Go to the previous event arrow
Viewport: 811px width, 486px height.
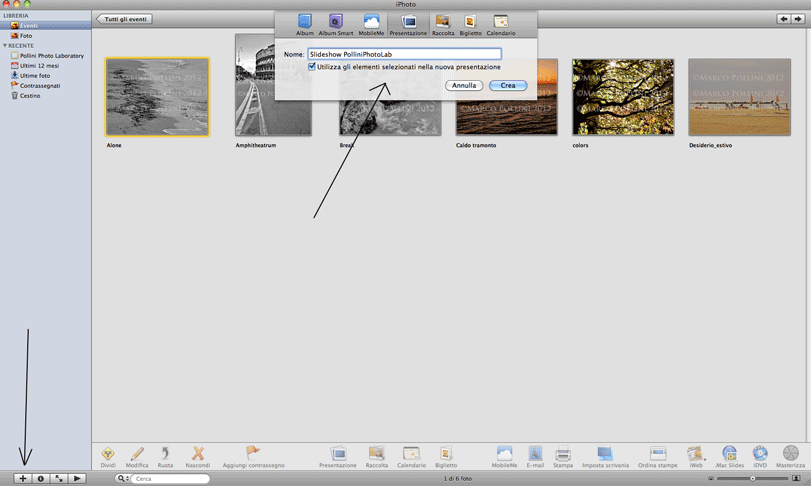pos(784,19)
